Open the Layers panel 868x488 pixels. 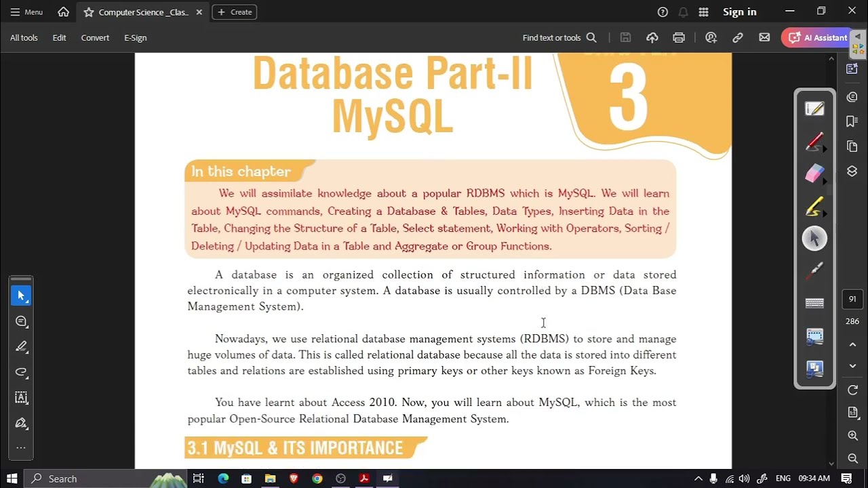point(852,171)
